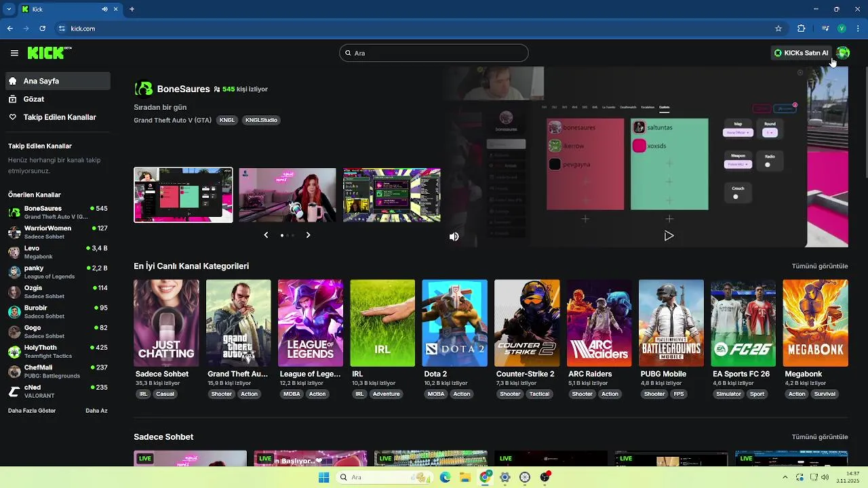Screen dimensions: 868x488
Task: Mute the featured stream volume
Action: pos(454,237)
